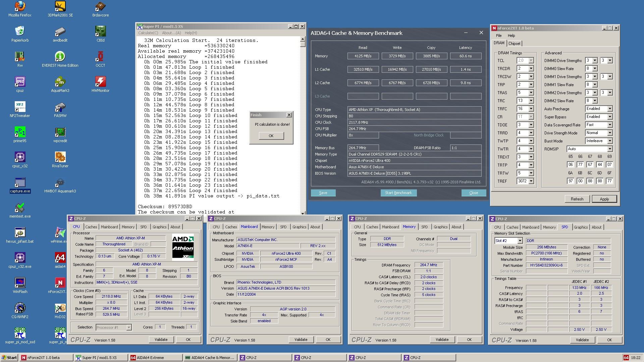Launch prime95 desktop icon

point(20,135)
